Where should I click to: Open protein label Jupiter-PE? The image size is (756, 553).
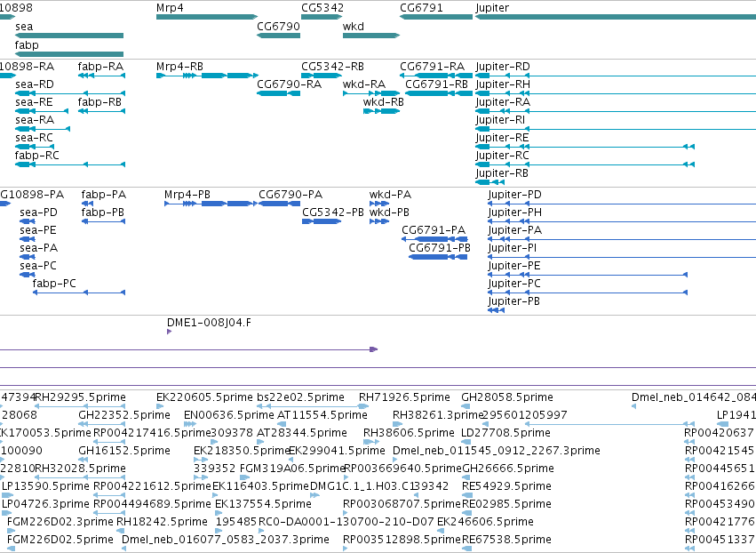[x=514, y=267]
